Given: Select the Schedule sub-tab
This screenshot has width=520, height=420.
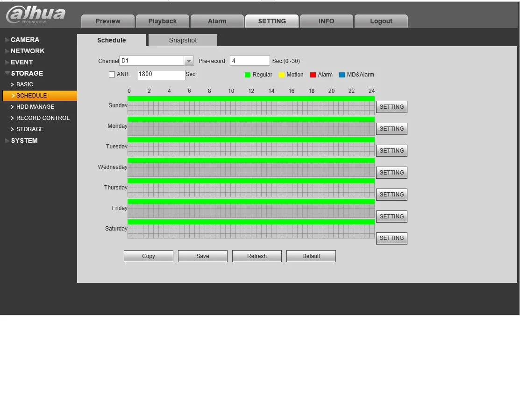Looking at the screenshot, I should 111,40.
